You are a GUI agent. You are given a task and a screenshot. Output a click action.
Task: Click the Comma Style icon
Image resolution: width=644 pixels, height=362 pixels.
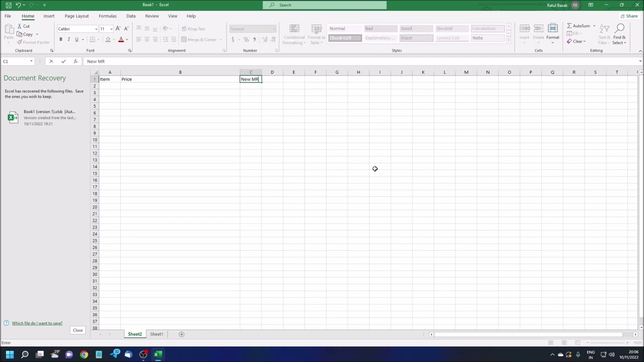[x=254, y=39]
